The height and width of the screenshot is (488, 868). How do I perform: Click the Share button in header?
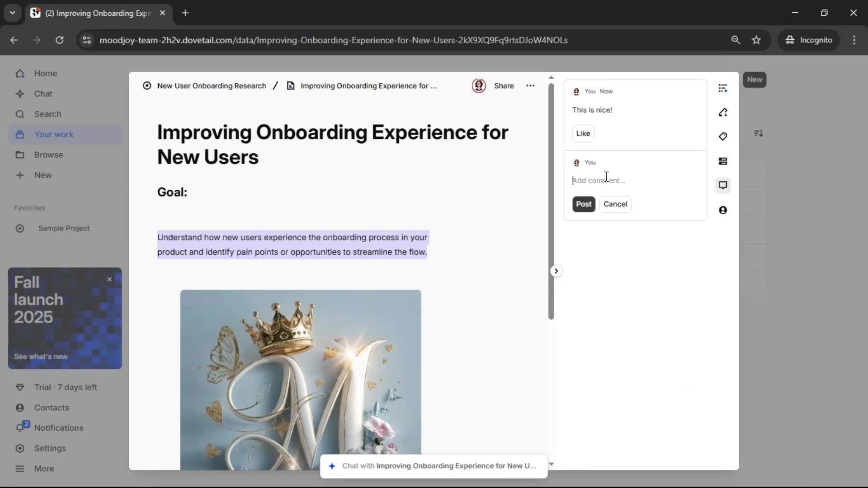coord(504,86)
